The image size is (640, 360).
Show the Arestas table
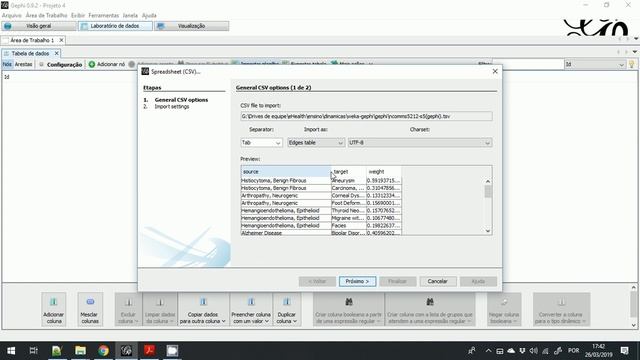[x=23, y=64]
